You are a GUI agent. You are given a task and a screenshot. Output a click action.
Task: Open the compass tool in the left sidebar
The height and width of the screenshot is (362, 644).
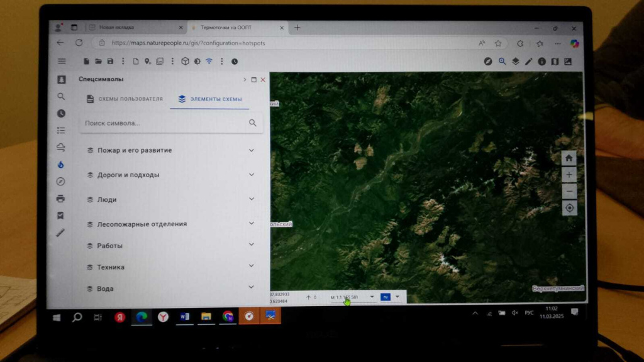click(61, 182)
